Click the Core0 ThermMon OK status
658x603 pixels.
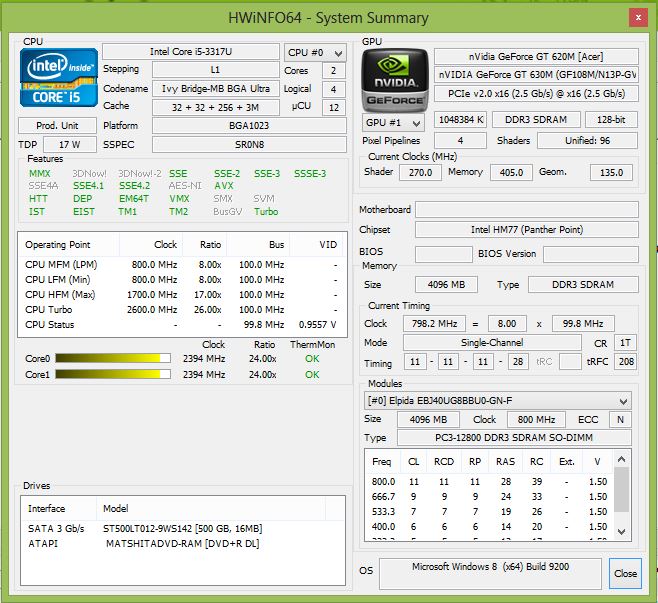click(x=312, y=359)
